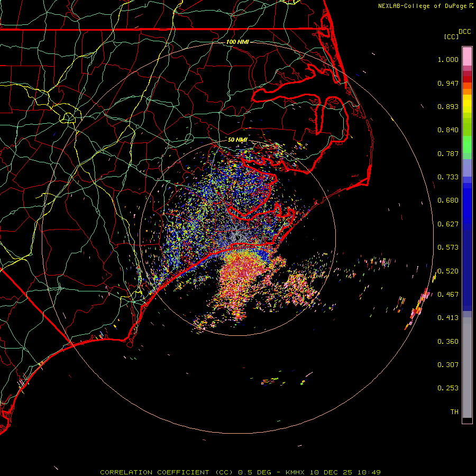This screenshot has width=476, height=476.
Task: Click the 0.413 legend value
Action: click(448, 318)
